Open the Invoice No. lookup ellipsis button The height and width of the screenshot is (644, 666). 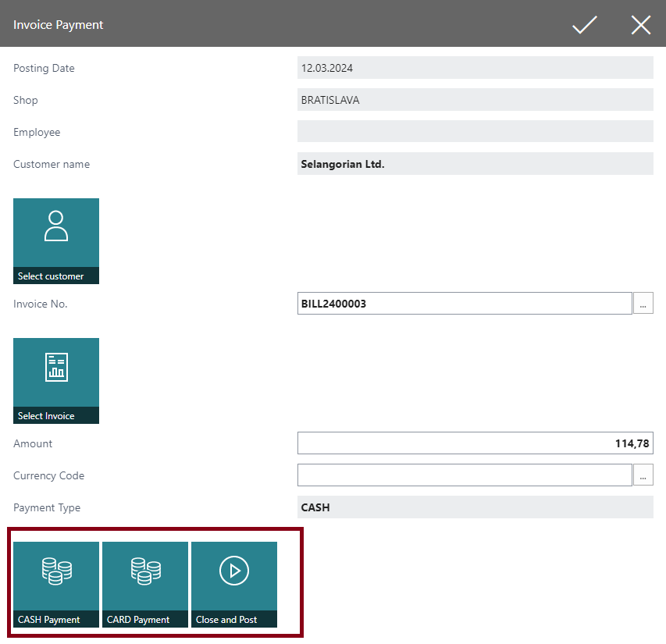pos(643,303)
